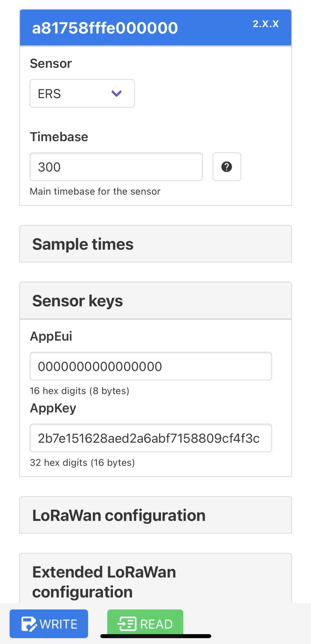
Task: Open the Sensor type dropdown showing ERS
Action: (82, 93)
